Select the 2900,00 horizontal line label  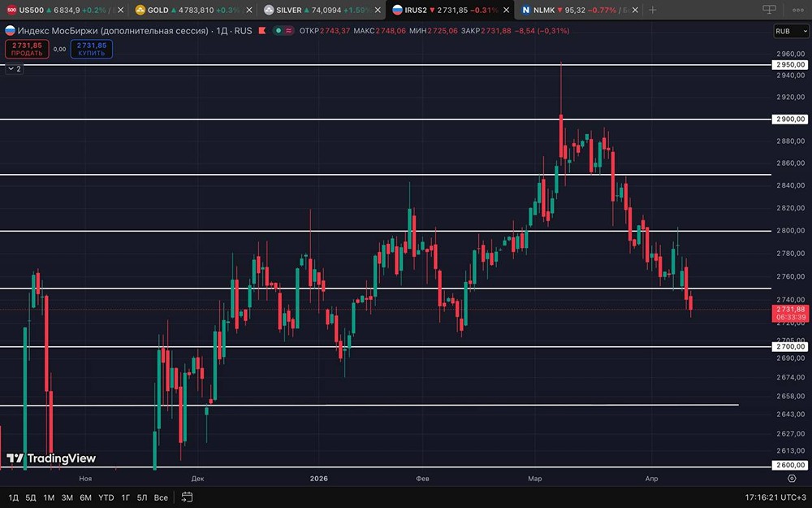[x=790, y=119]
